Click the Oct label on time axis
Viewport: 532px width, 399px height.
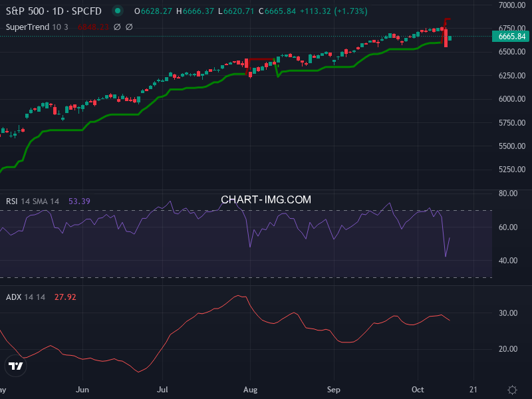coord(418,390)
